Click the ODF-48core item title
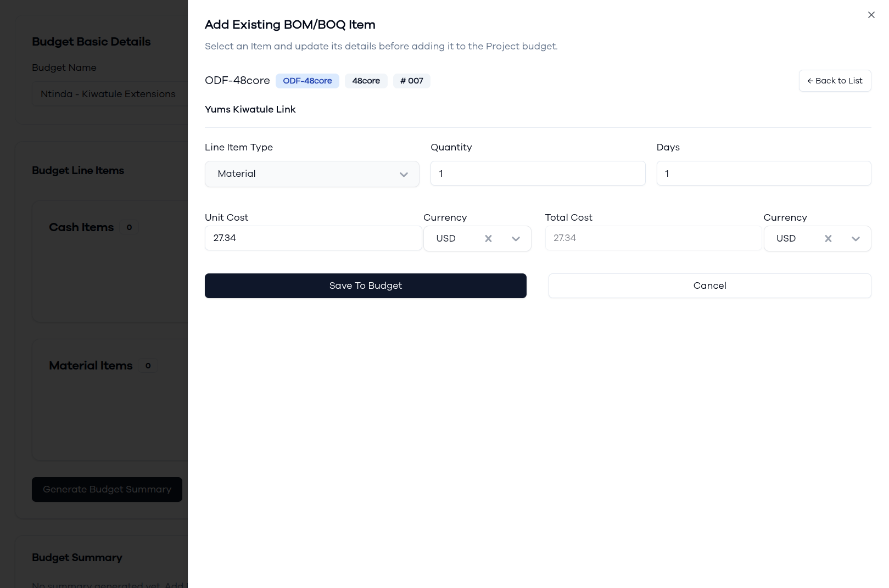 click(237, 81)
